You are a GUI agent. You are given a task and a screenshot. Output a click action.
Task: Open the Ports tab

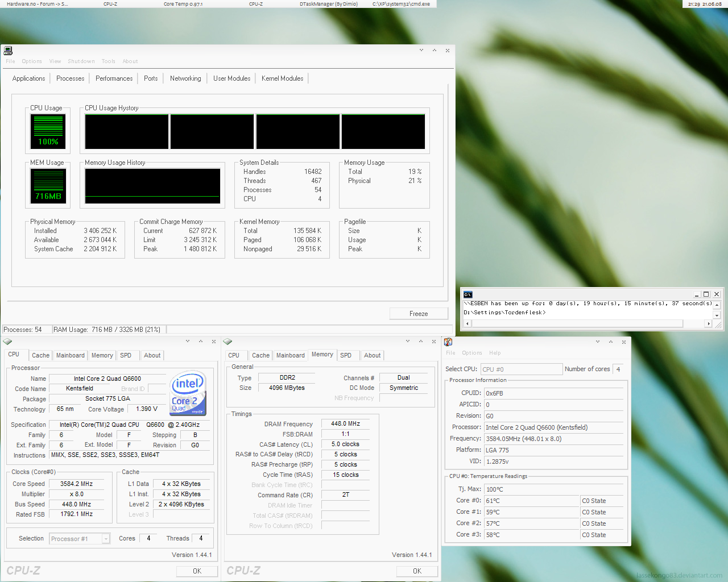[x=151, y=78]
